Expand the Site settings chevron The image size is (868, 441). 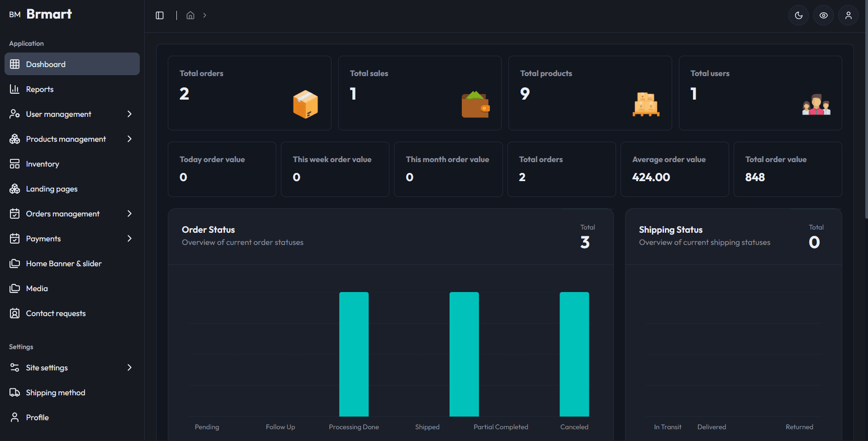(129, 367)
